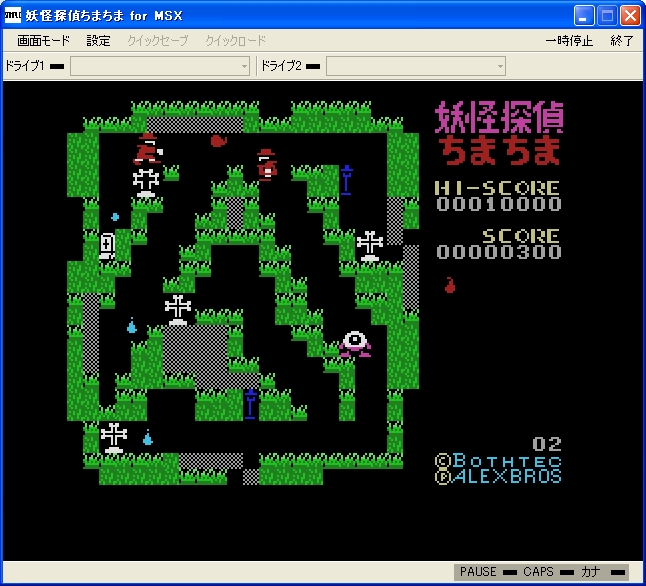Open the ドライブ1 disk dropdown

(x=160, y=66)
